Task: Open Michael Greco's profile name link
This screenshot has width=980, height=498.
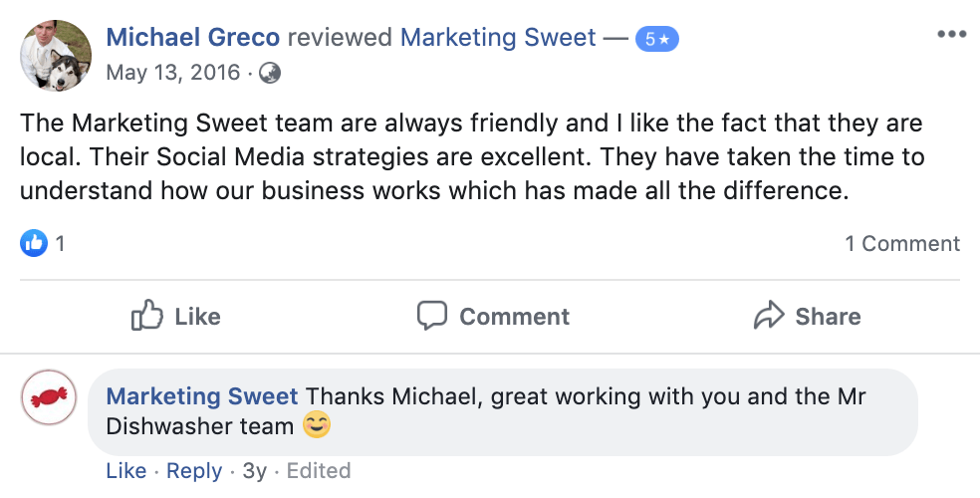Action: pyautogui.click(x=192, y=38)
